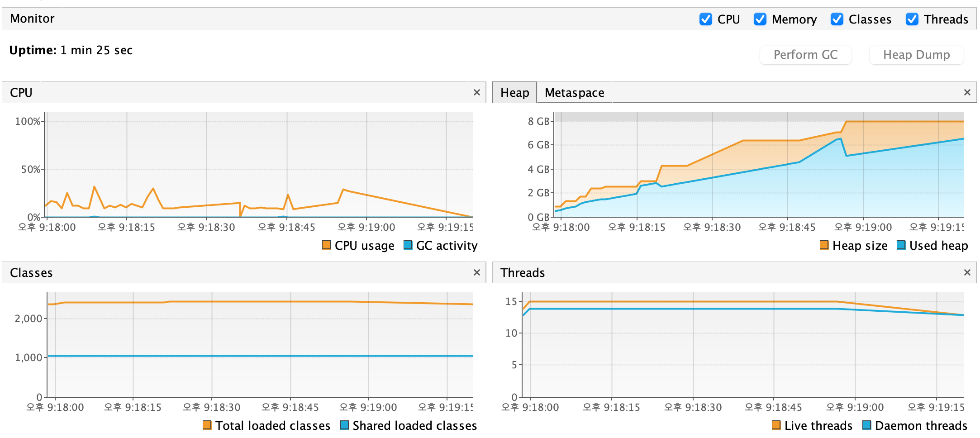This screenshot has width=980, height=438.
Task: Click the Daemon threads legend swatch
Action: click(866, 425)
